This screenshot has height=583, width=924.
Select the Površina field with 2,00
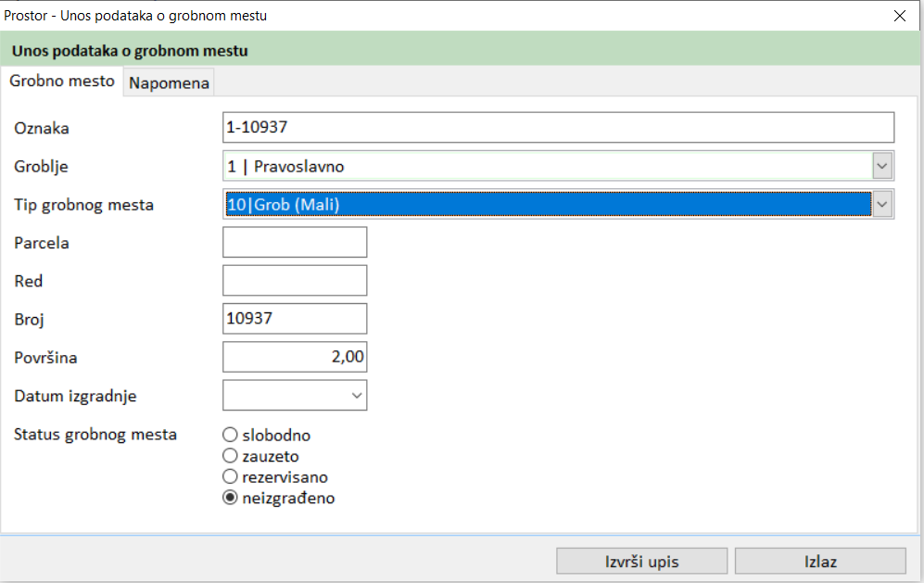pyautogui.click(x=295, y=357)
